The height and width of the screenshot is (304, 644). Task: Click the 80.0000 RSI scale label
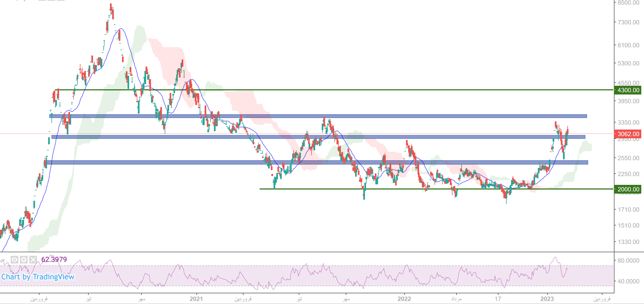click(x=628, y=260)
